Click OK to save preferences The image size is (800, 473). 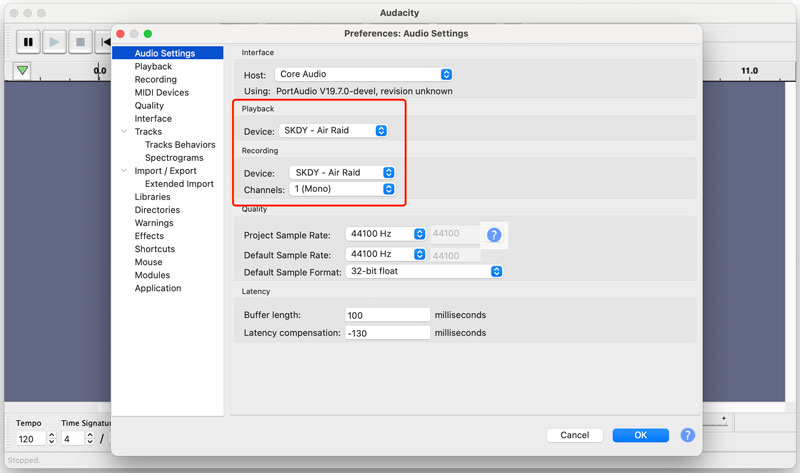[640, 435]
